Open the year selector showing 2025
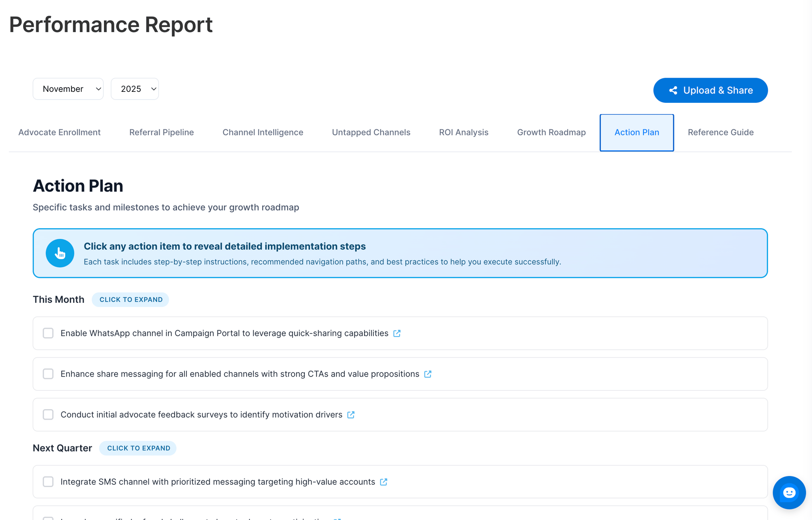Image resolution: width=812 pixels, height=520 pixels. click(x=134, y=89)
